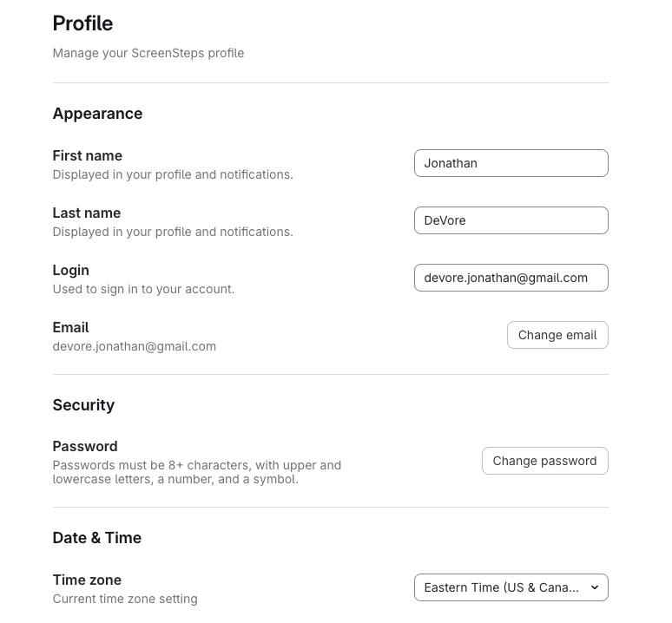672x623 pixels.
Task: Click the Email label text
Action: point(70,328)
